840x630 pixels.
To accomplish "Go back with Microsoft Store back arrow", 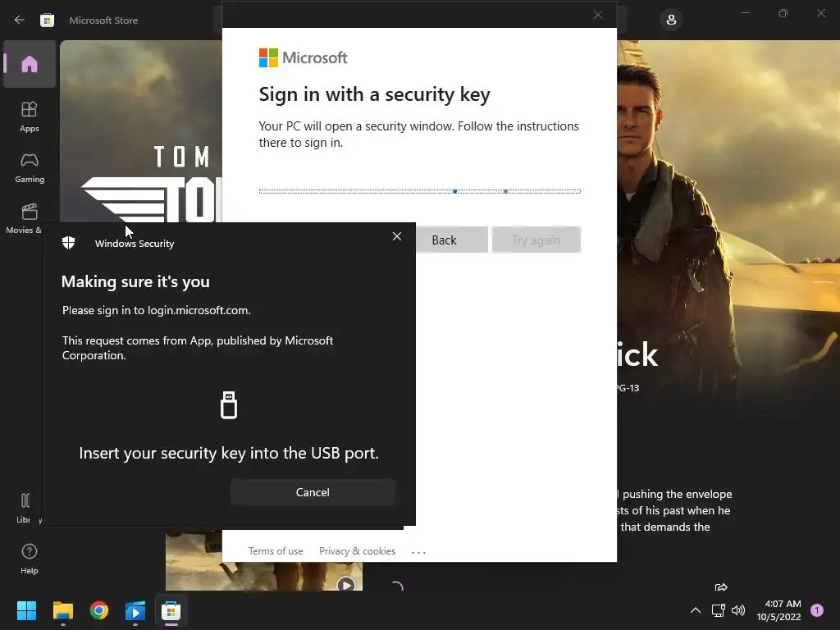I will [x=20, y=20].
